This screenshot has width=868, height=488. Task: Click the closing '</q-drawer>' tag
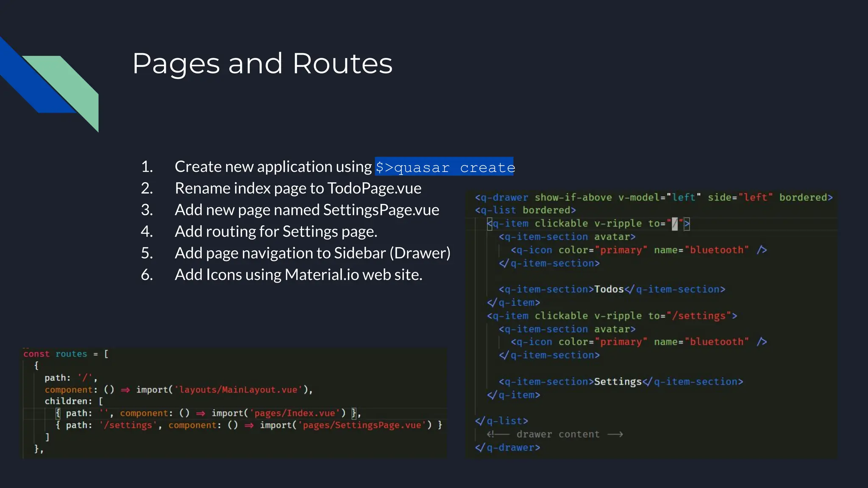(507, 447)
